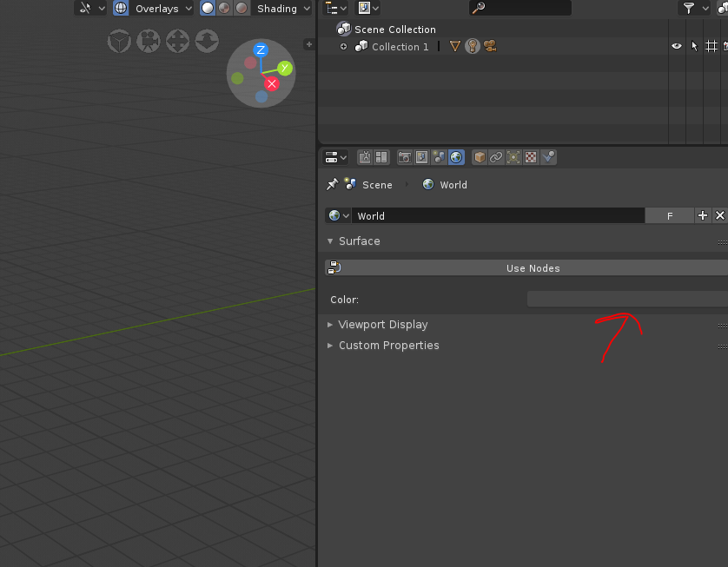Open the Scene properties tab
Viewport: 728px width, 567px height.
tap(439, 158)
